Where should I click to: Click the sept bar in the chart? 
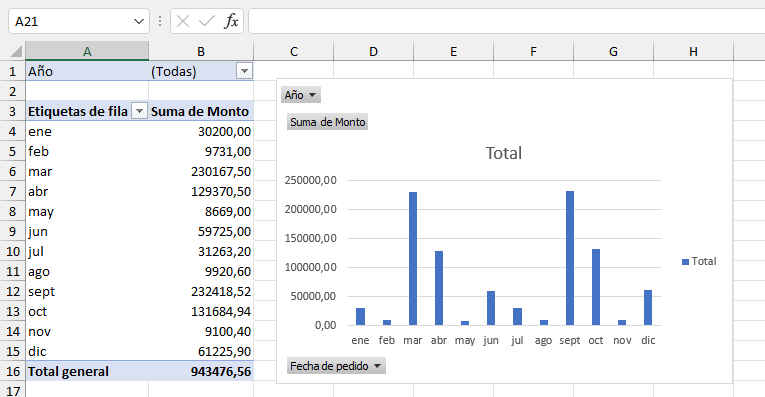(x=570, y=258)
